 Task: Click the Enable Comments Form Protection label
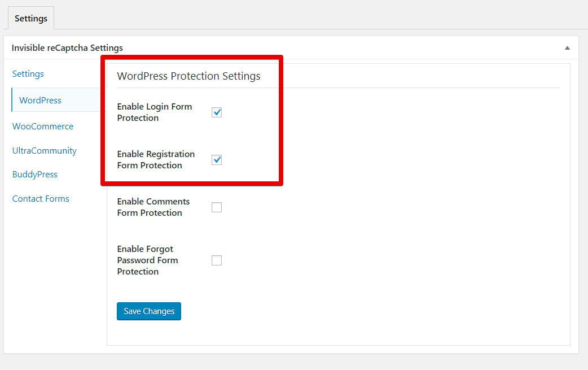click(x=153, y=207)
